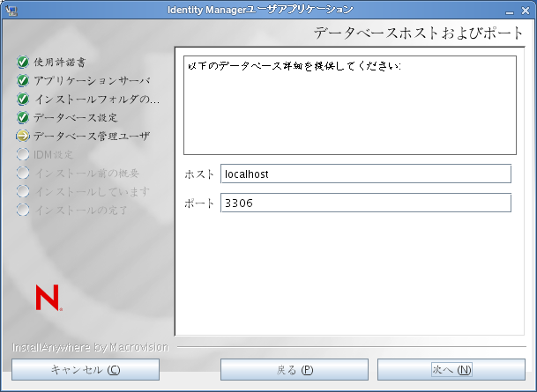Click the empty circle icon beside インストールしています
This screenshot has width=537, height=392.
click(23, 191)
